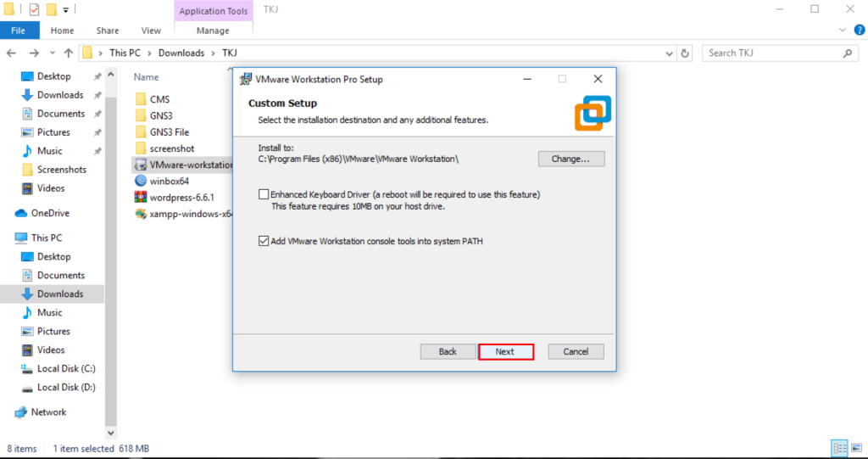Click the xampp-windows installer icon
Screen dimensions: 868x459
142,214
